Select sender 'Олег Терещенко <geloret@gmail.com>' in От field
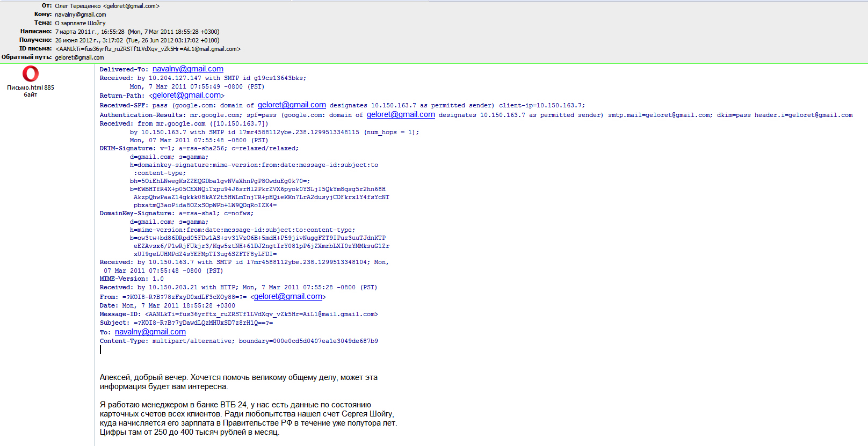This screenshot has height=446, width=868. (107, 6)
